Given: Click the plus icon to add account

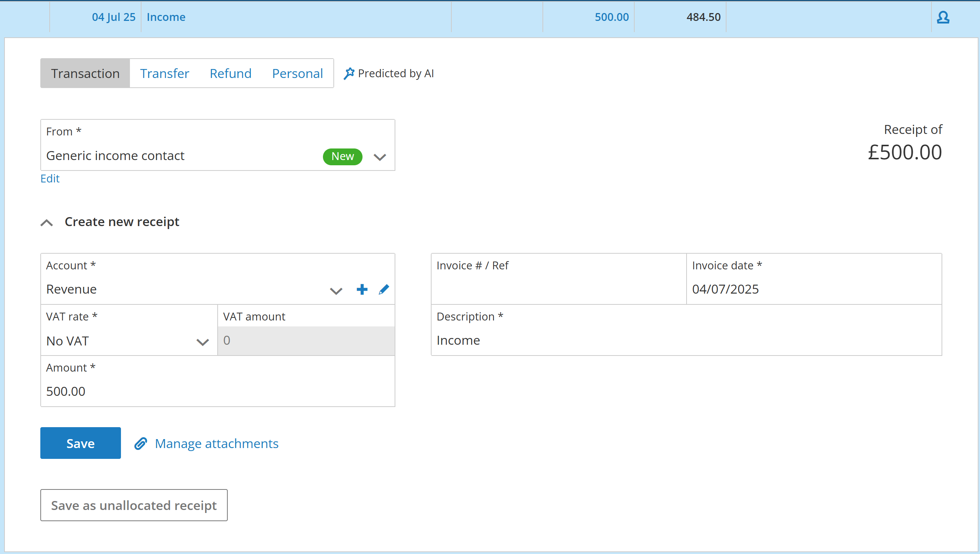Looking at the screenshot, I should 362,289.
